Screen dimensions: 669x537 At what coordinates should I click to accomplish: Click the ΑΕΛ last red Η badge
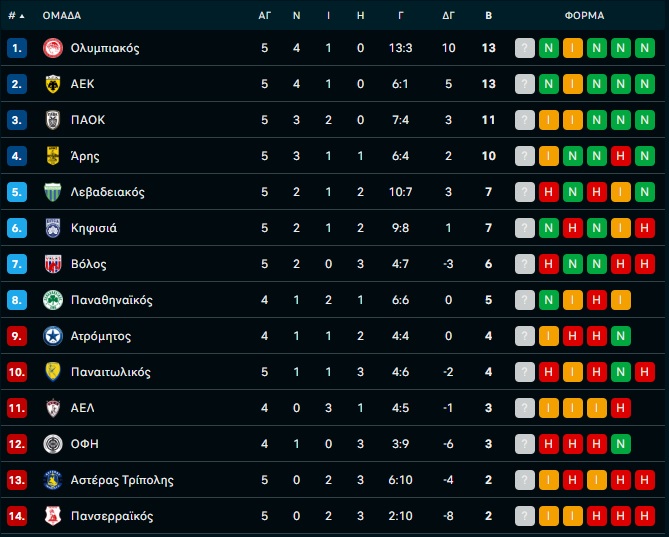click(620, 408)
